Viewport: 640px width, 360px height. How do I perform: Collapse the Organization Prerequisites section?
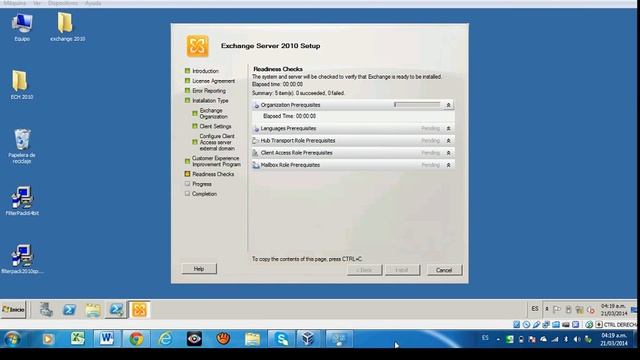[448, 105]
